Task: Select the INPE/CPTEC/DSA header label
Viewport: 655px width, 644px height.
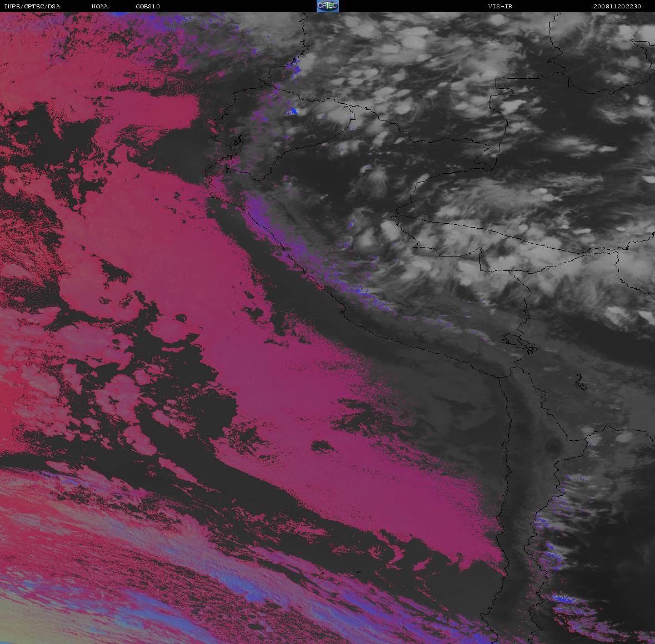Action: [32, 6]
